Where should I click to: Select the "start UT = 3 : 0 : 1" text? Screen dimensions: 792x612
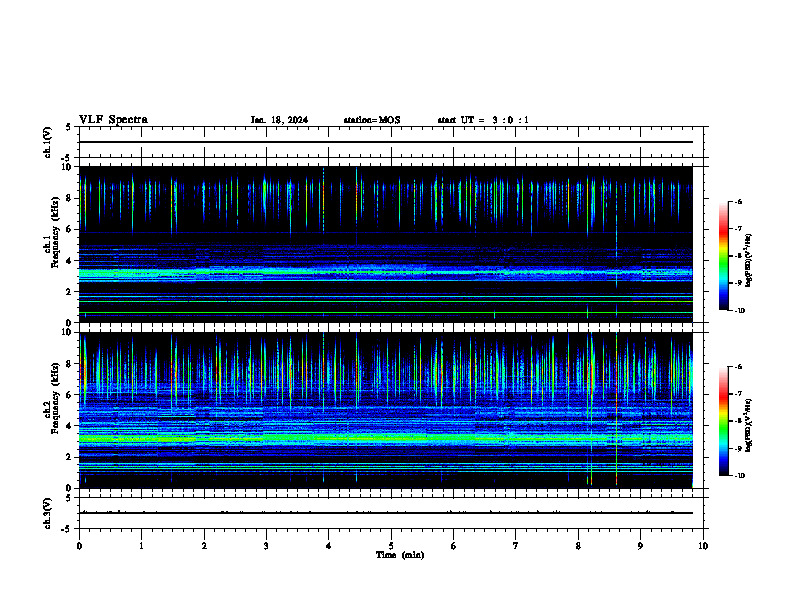coord(483,120)
